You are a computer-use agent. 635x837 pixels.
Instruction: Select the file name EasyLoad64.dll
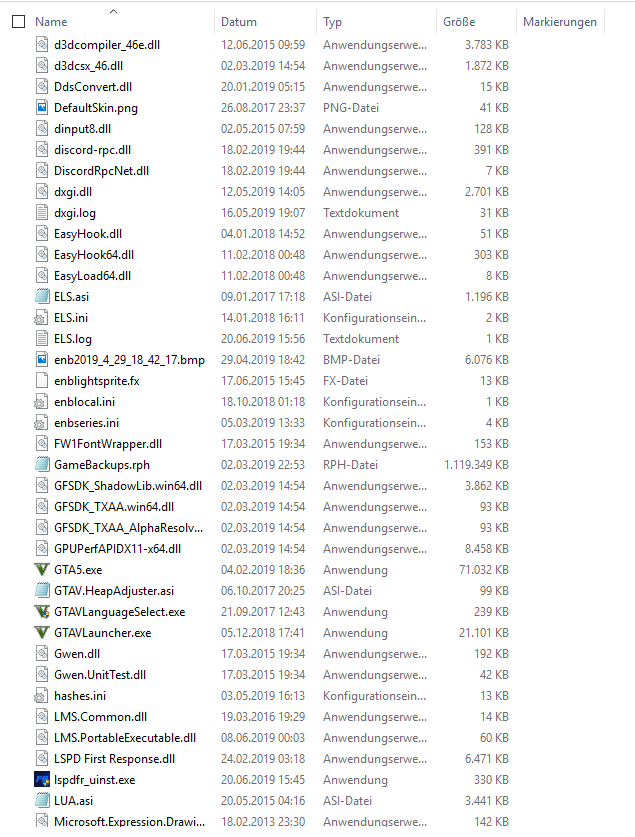pos(92,275)
